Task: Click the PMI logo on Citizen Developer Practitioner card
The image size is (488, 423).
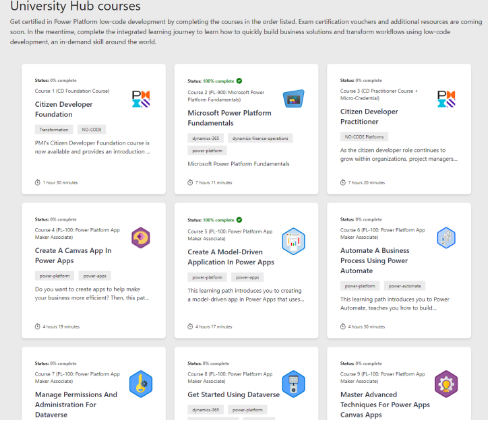Action: pyautogui.click(x=446, y=99)
